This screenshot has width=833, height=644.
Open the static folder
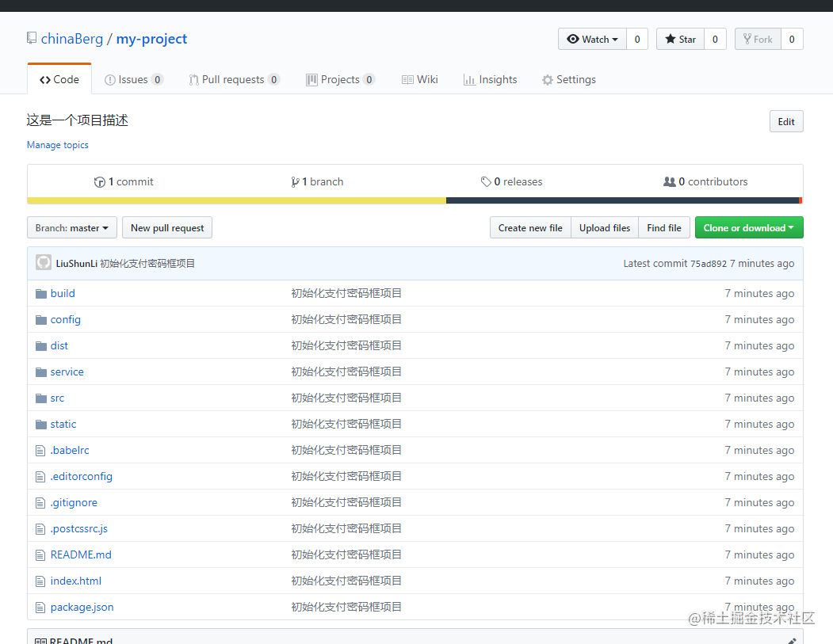coord(63,425)
